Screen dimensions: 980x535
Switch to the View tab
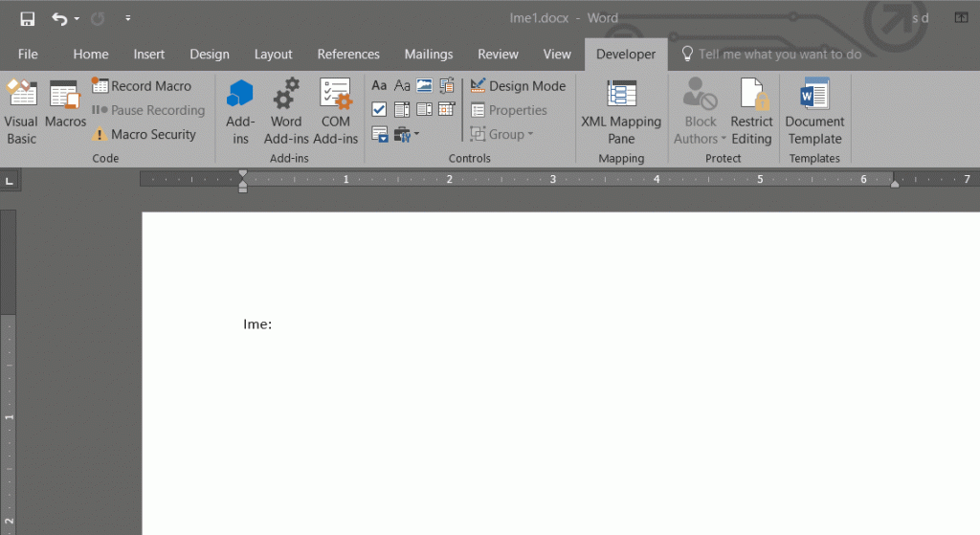pyautogui.click(x=556, y=55)
